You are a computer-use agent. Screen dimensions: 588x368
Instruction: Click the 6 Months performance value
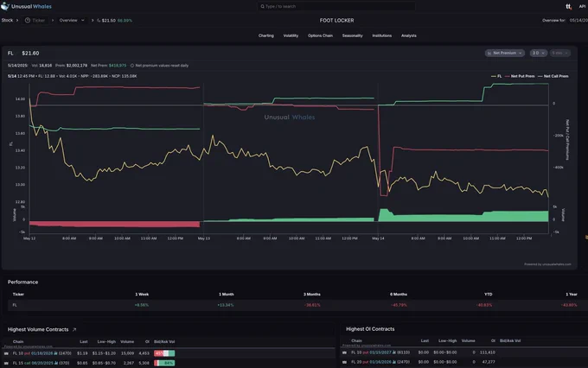[399, 305]
